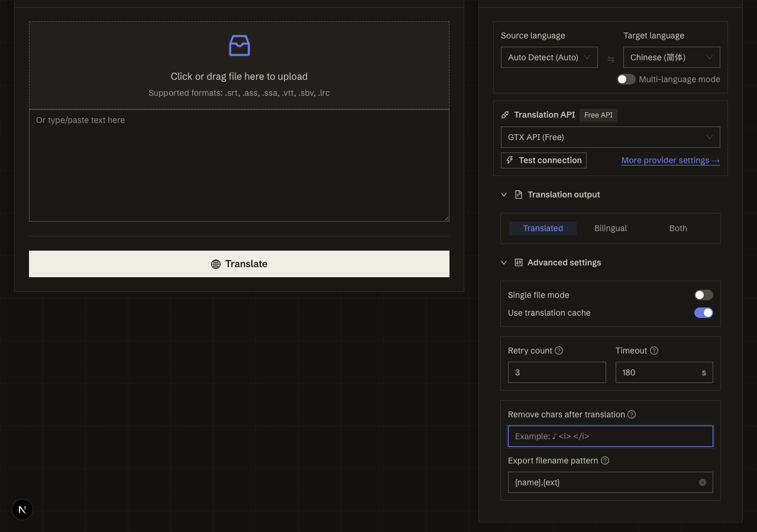This screenshot has width=757, height=532.
Task: Open the Target language Chinese dropdown
Action: point(672,57)
